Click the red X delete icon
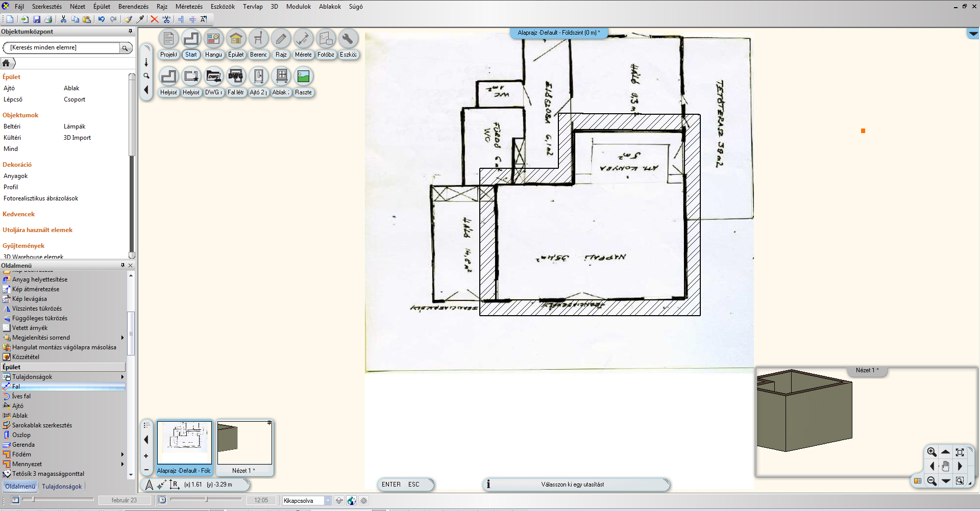The image size is (980, 511). pyautogui.click(x=154, y=19)
